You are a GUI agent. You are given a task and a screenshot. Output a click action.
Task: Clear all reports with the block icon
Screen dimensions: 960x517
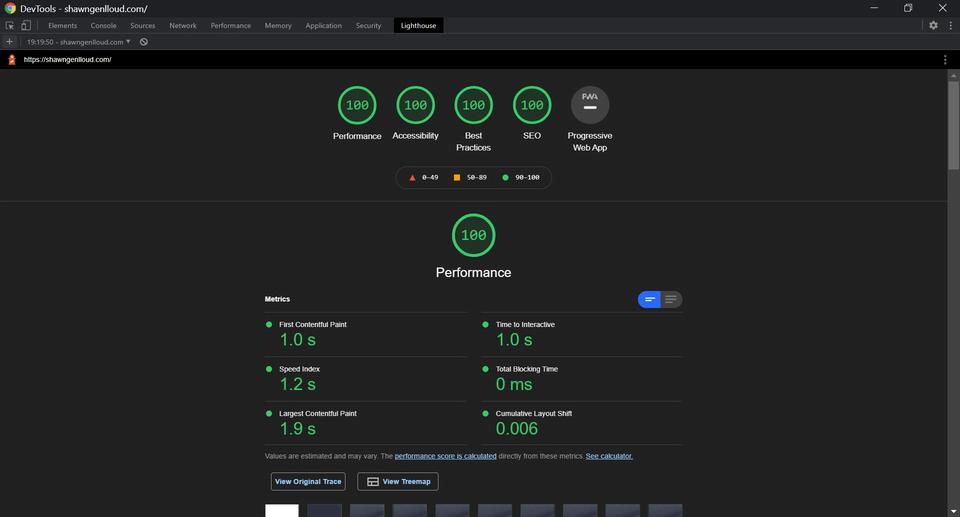[x=144, y=42]
